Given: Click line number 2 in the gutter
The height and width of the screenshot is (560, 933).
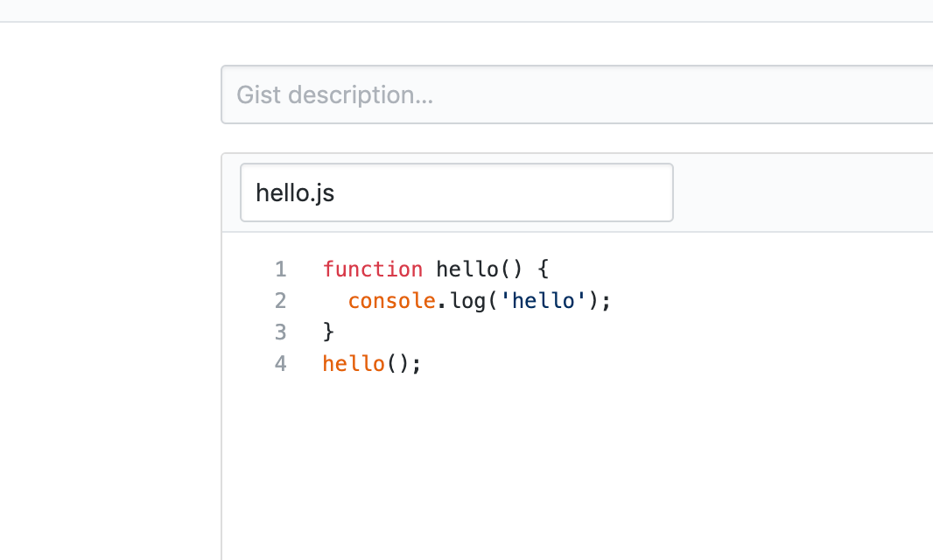Looking at the screenshot, I should 280,300.
